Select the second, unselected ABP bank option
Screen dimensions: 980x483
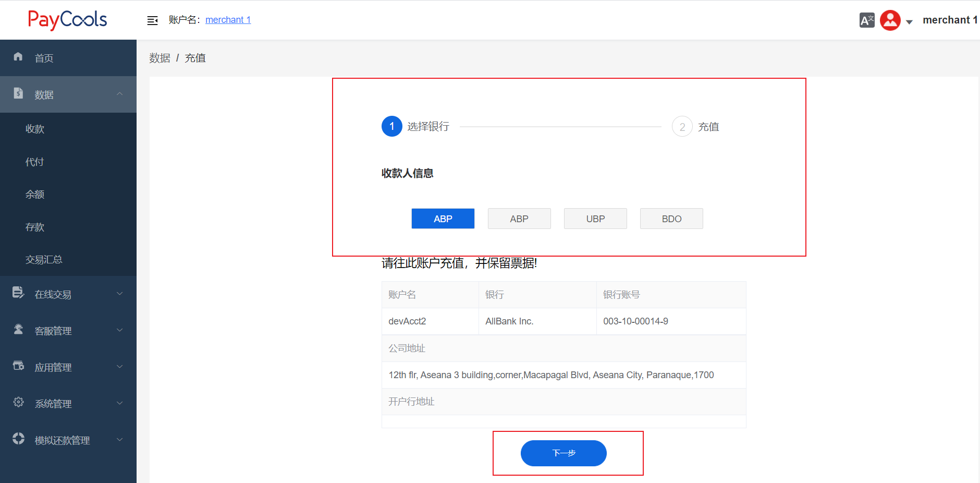point(519,219)
